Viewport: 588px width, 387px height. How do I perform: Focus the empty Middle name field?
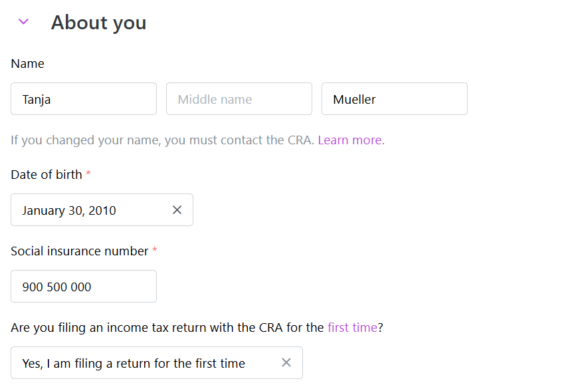coord(239,99)
